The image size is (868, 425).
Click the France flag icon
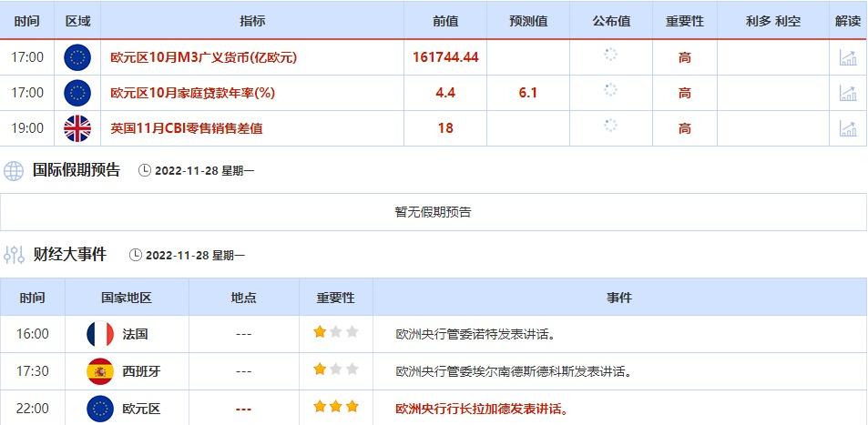(x=100, y=334)
